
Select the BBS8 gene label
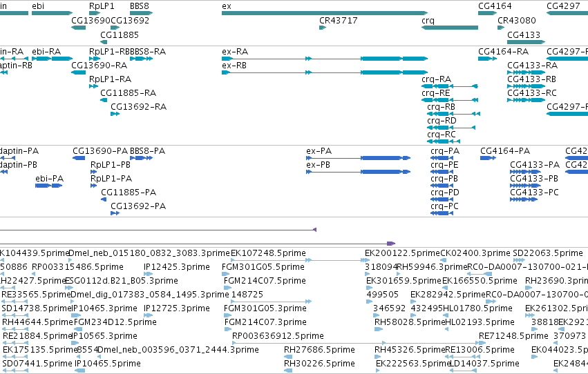[x=140, y=6]
